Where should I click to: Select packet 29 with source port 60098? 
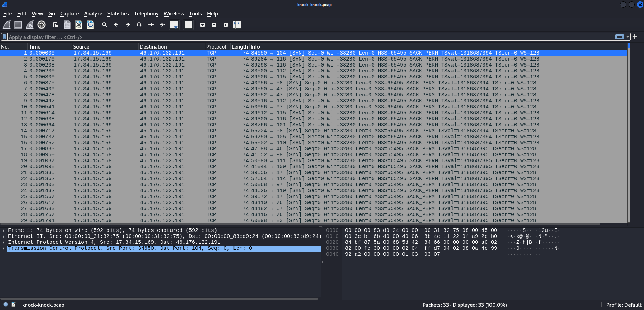313,220
